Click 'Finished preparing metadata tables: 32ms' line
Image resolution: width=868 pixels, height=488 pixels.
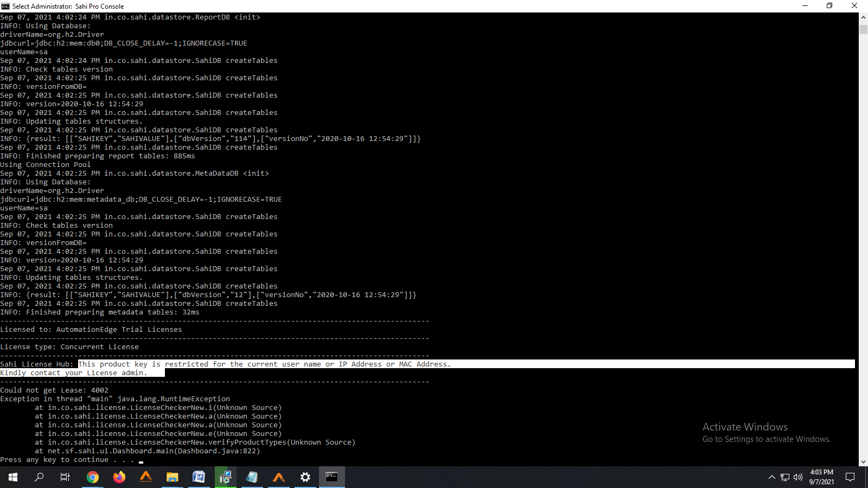click(x=100, y=312)
